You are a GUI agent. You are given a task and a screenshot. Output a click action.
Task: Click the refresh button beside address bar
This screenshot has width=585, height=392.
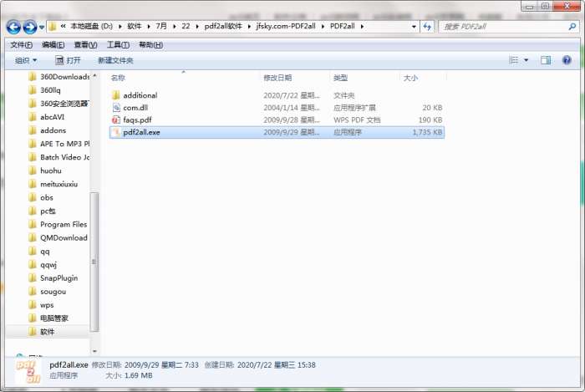click(x=427, y=27)
